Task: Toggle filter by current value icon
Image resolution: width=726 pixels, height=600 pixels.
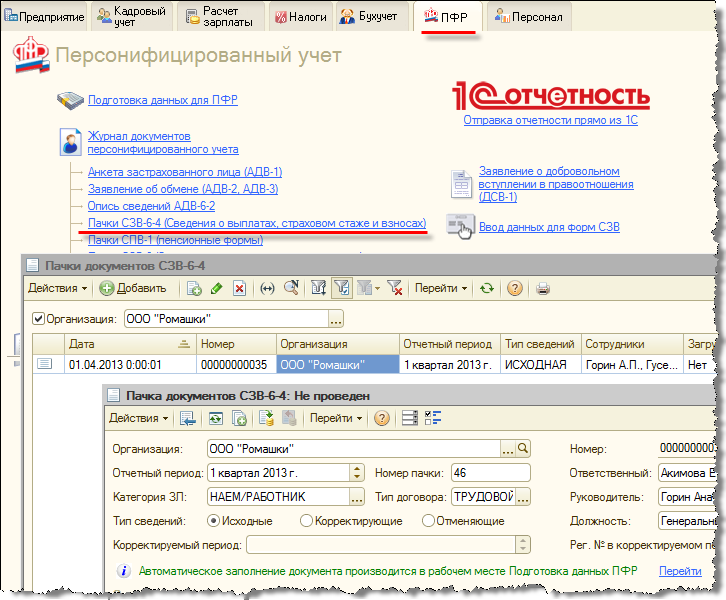Action: coord(342,288)
